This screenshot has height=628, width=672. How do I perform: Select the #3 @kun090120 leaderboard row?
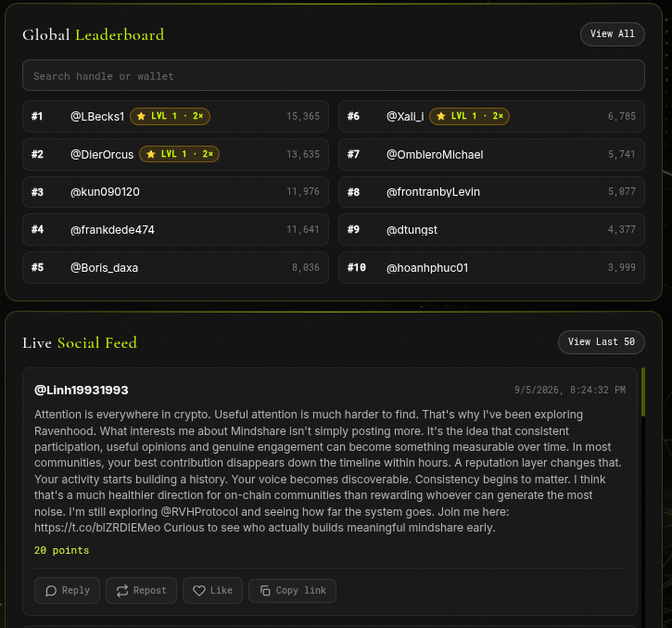176,192
